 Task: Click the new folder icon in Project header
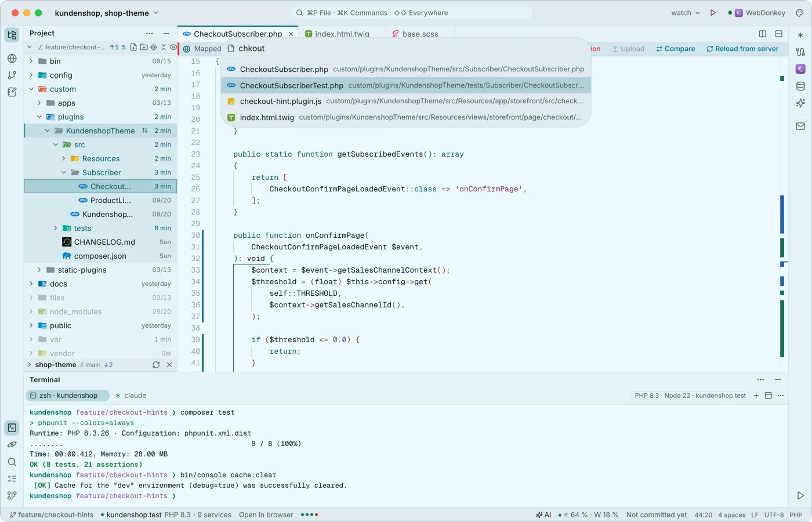pos(144,47)
